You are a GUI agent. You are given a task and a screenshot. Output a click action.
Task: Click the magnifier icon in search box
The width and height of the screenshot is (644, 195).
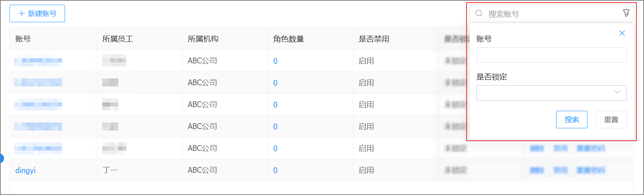click(479, 13)
